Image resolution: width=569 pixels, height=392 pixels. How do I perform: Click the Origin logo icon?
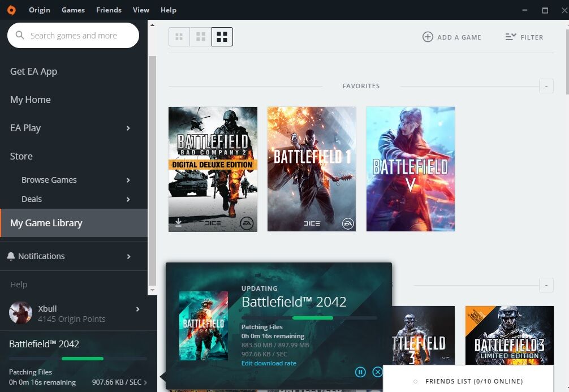[12, 10]
